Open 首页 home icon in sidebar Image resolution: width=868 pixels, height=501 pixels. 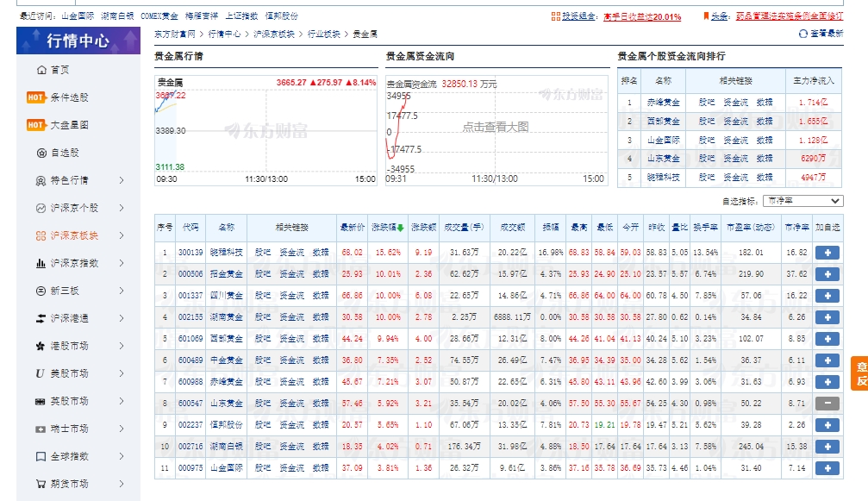click(41, 70)
